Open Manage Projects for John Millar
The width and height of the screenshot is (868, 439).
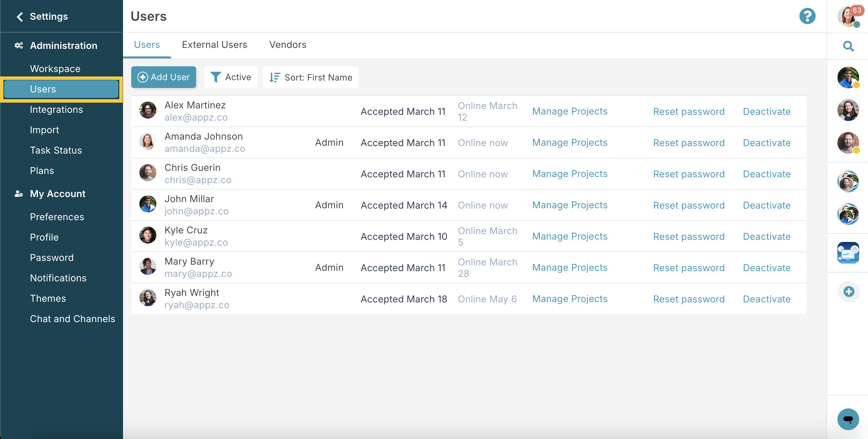click(569, 205)
